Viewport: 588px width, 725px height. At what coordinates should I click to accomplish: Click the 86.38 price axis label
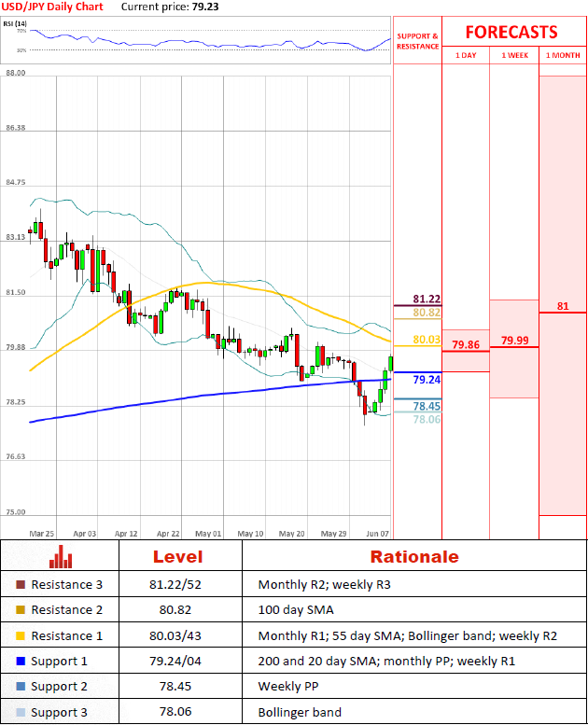(x=16, y=128)
